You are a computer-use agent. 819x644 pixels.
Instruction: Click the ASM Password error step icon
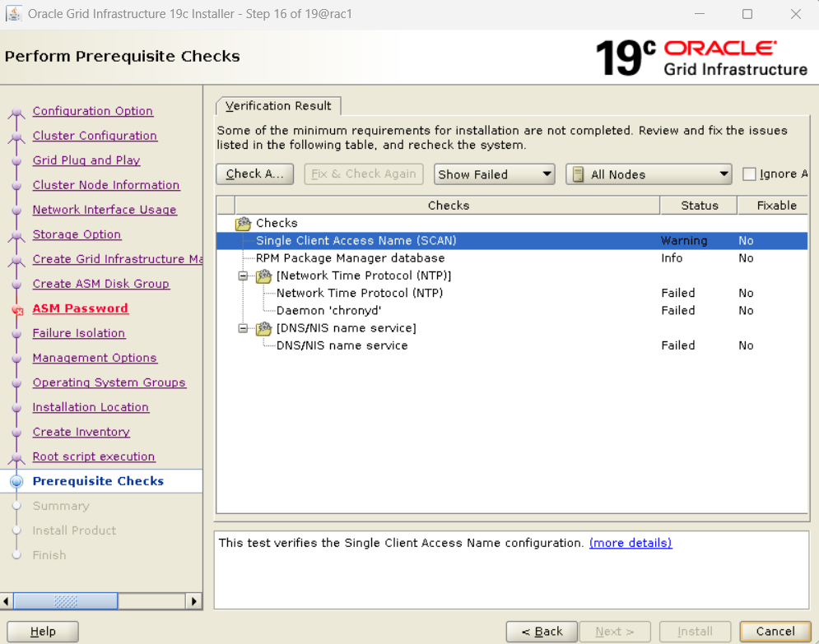pos(17,310)
